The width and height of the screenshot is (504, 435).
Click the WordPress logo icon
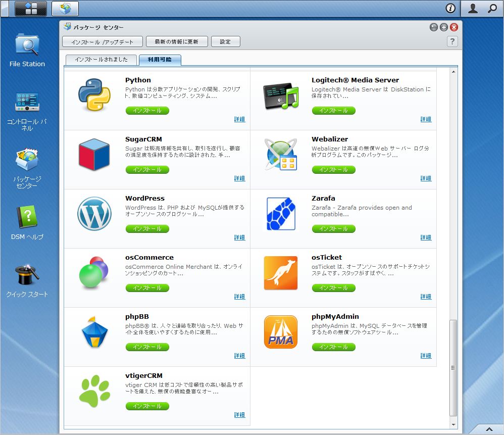[x=94, y=214]
